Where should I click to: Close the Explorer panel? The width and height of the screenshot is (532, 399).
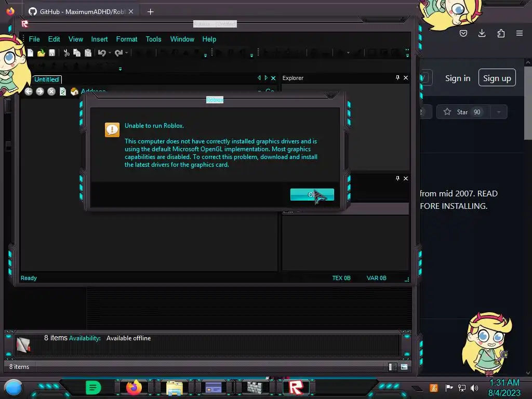(x=406, y=78)
